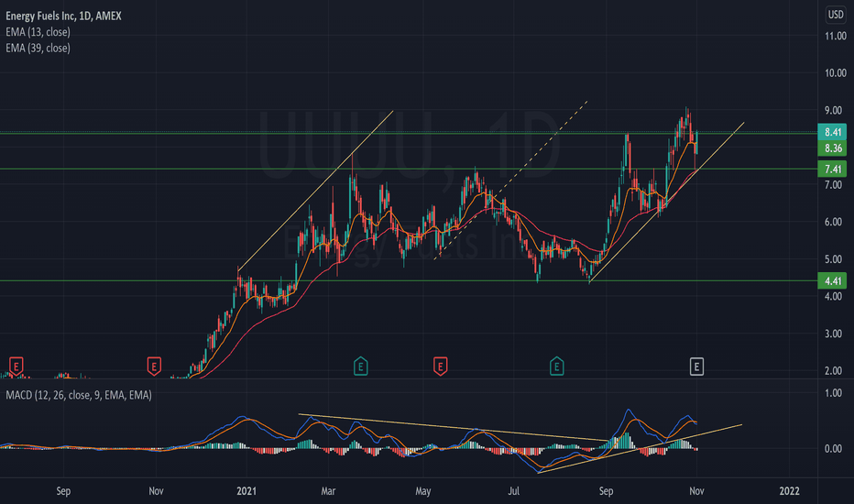Click the EMA (13, close) indicator legend
The image size is (854, 504).
point(38,32)
